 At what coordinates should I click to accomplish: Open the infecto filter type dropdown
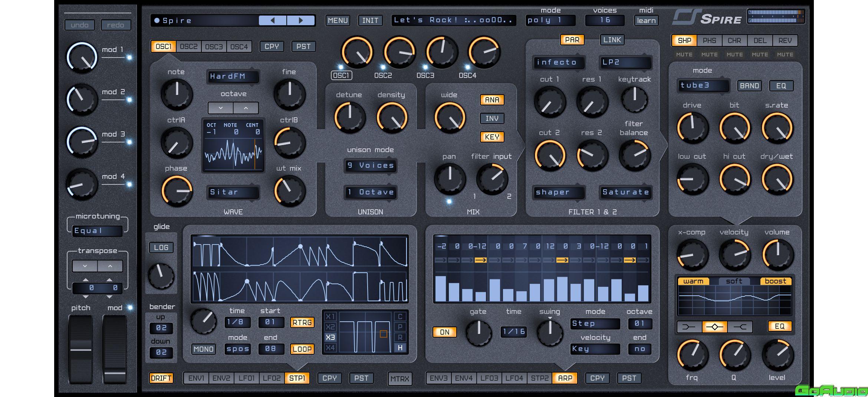559,62
